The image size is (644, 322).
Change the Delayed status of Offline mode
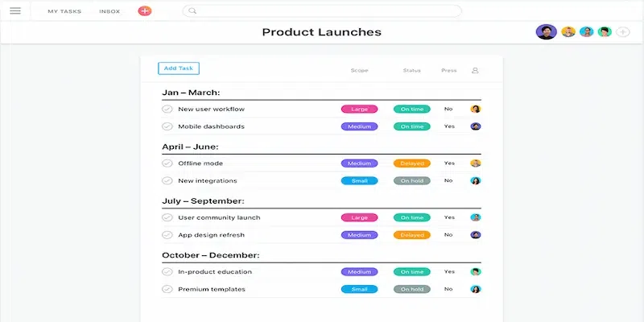(411, 163)
